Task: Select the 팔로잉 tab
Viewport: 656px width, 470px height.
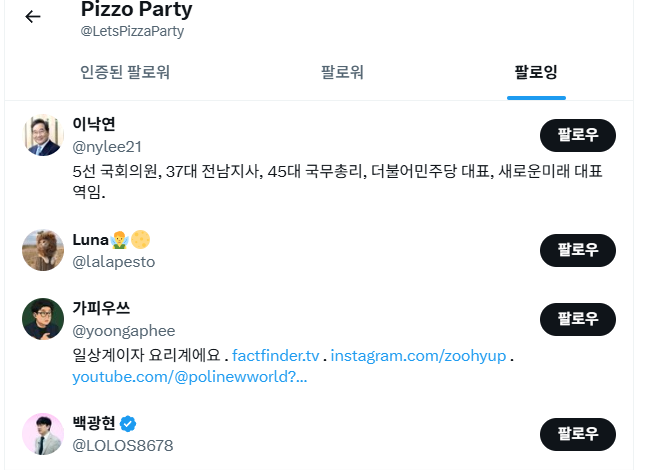Action: click(536, 72)
